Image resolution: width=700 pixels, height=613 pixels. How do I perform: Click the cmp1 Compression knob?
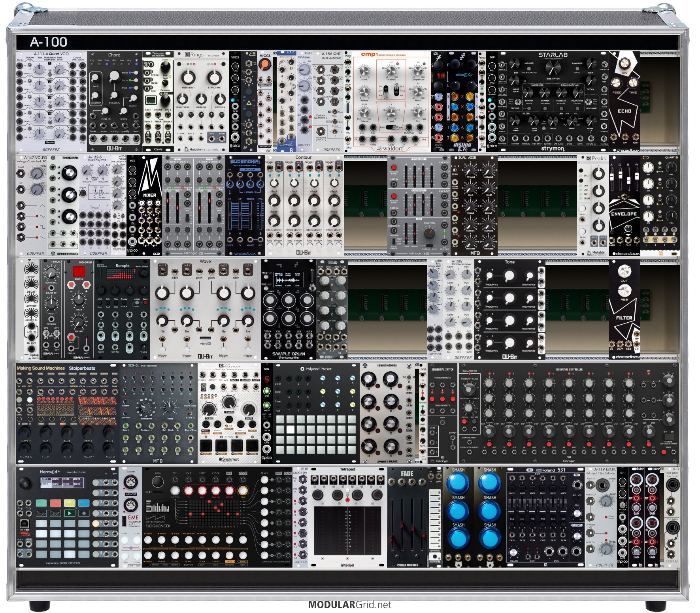click(418, 71)
